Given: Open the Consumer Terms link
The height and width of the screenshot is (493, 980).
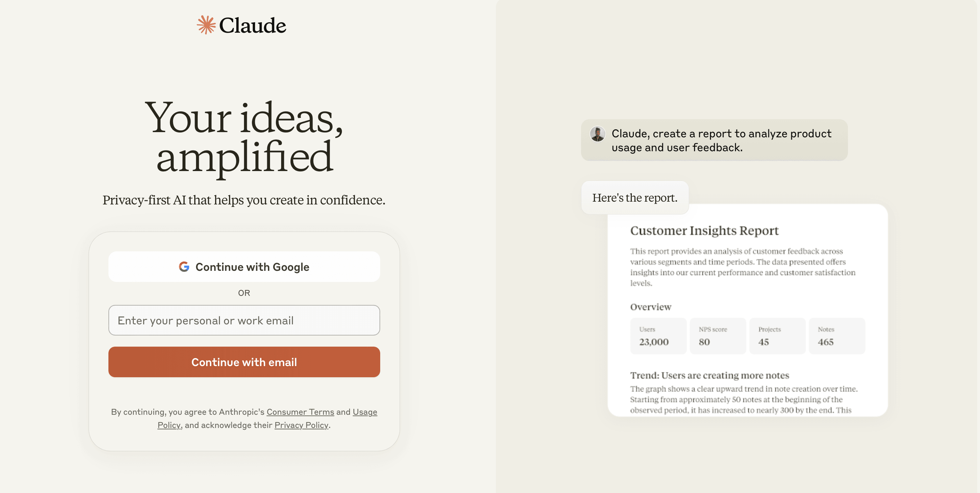Looking at the screenshot, I should [300, 412].
